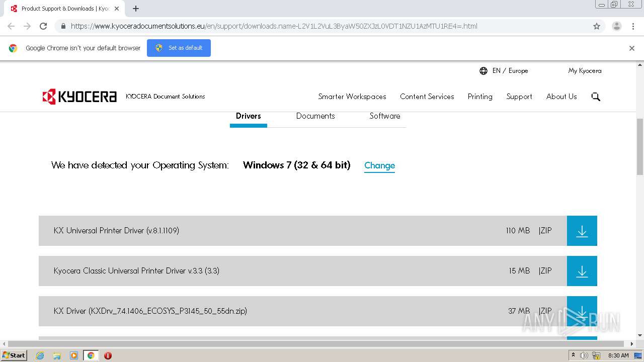This screenshot has width=644, height=362.
Task: Click Chrome icon in taskbar
Action: [91, 355]
